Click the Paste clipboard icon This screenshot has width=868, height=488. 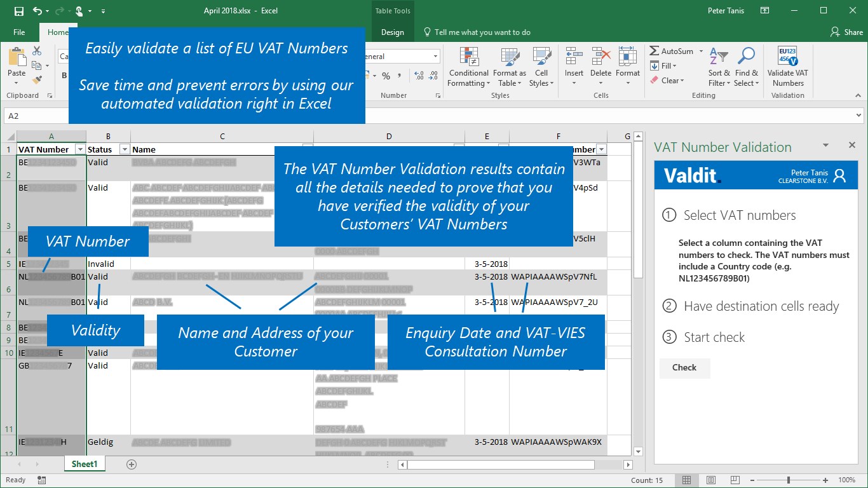point(17,58)
